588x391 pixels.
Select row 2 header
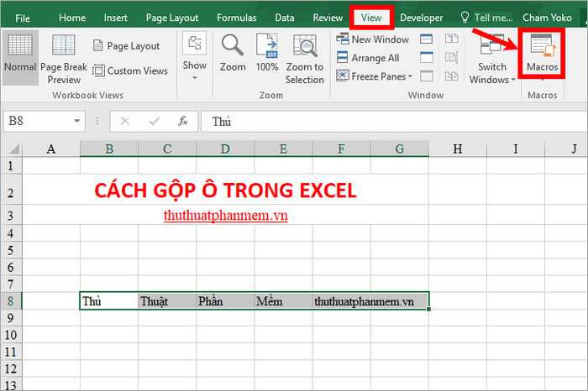10,189
